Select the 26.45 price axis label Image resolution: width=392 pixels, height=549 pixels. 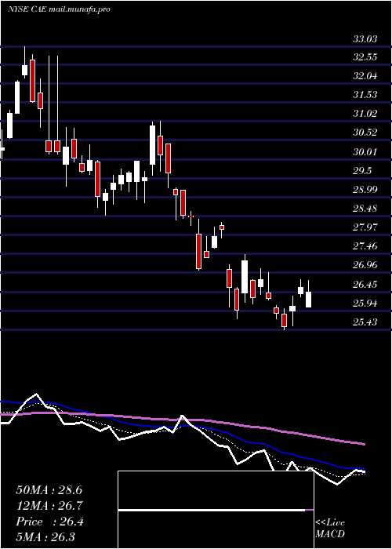point(365,285)
